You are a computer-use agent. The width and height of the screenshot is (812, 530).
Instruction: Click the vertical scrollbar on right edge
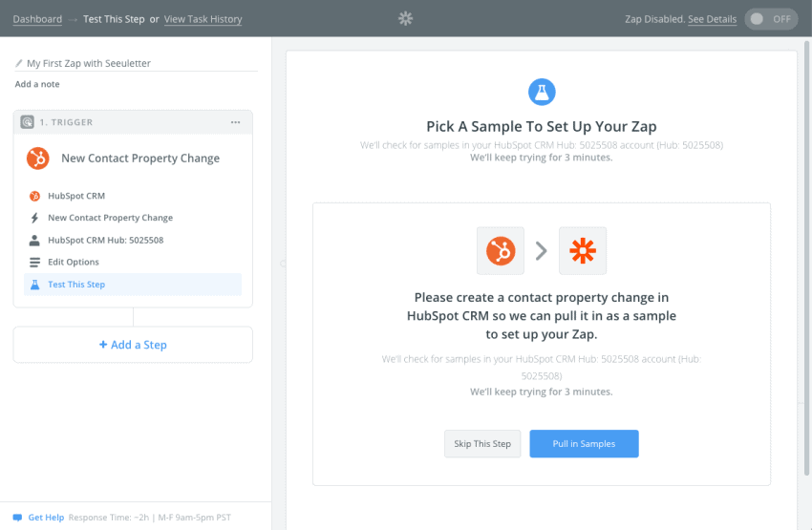(x=806, y=257)
